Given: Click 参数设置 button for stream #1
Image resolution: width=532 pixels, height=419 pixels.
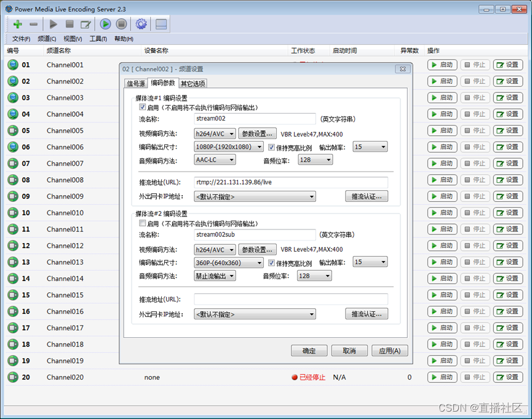Looking at the screenshot, I should tap(257, 134).
